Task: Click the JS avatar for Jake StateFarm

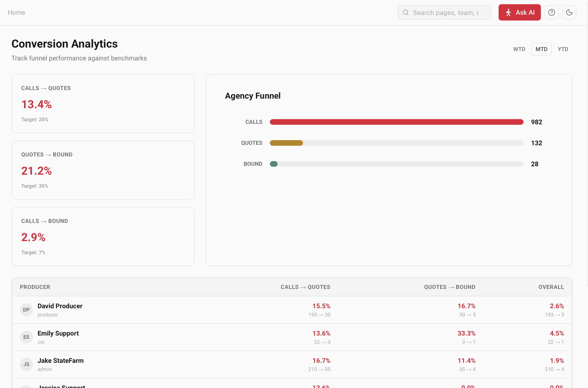Action: click(x=26, y=364)
